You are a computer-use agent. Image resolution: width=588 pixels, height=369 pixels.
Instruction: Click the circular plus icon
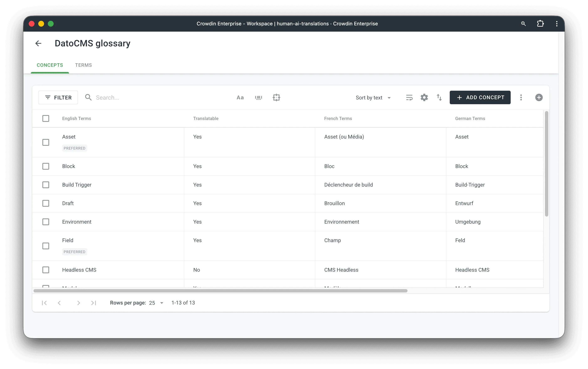pos(539,97)
